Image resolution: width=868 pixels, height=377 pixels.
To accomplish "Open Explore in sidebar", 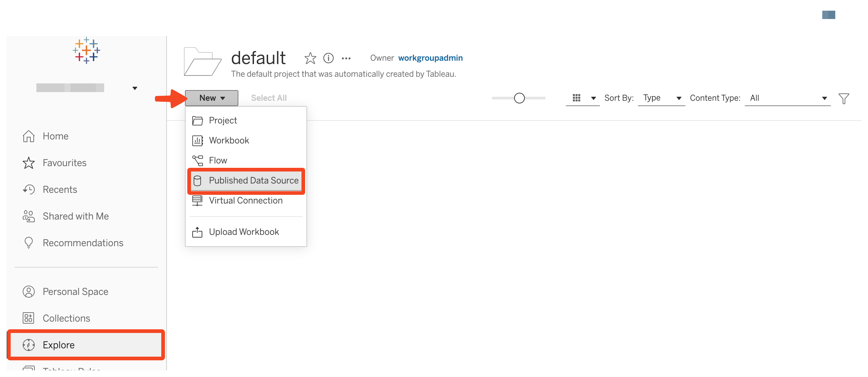I will click(86, 345).
